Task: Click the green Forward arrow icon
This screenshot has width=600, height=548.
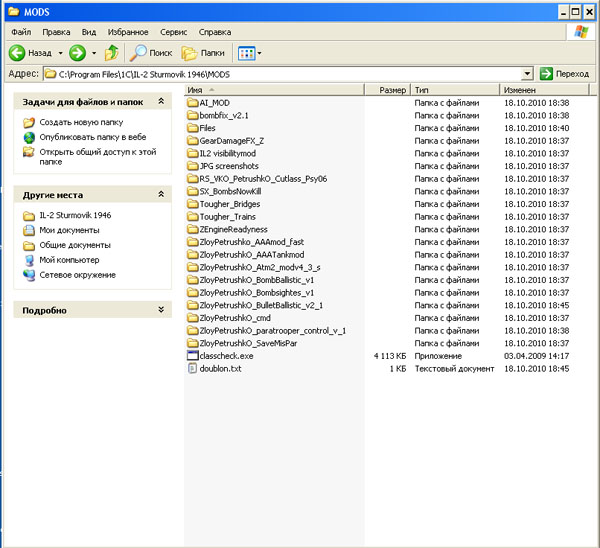Action: pyautogui.click(x=77, y=52)
